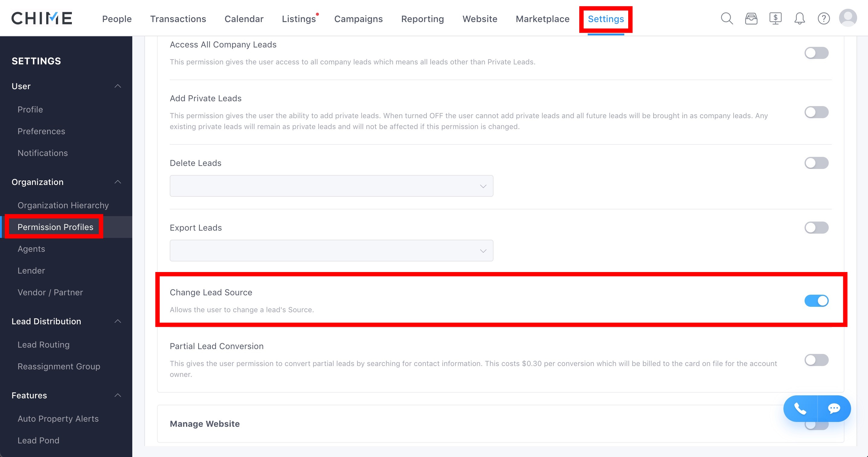Viewport: 868px width, 457px height.
Task: Open Notifications settings in sidebar
Action: click(x=43, y=153)
